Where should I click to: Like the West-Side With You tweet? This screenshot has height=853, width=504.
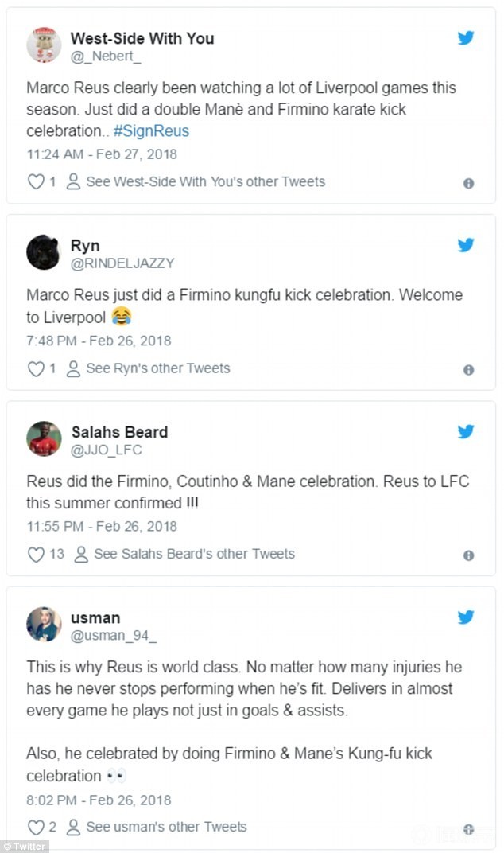[36, 182]
